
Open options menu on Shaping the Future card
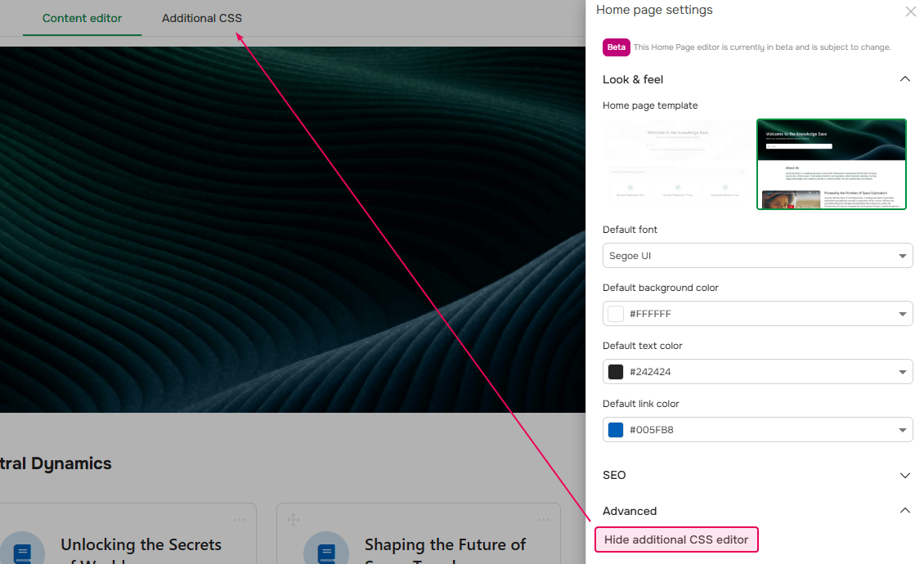543,519
